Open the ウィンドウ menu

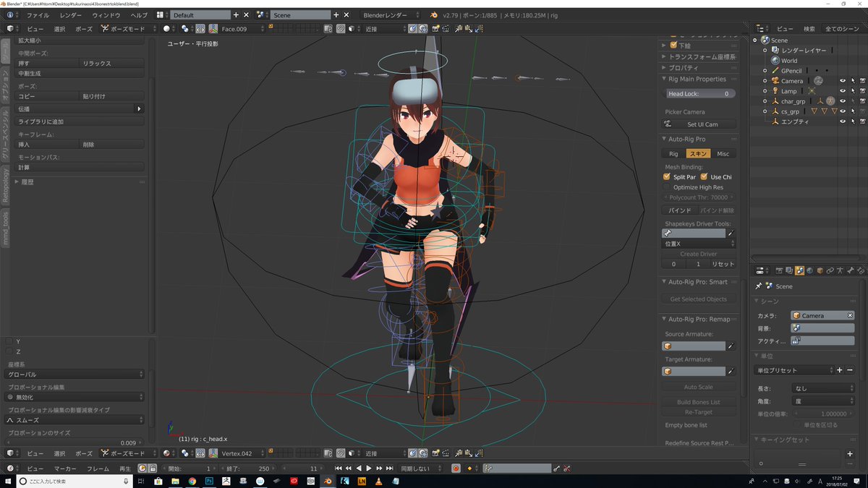pyautogui.click(x=106, y=14)
